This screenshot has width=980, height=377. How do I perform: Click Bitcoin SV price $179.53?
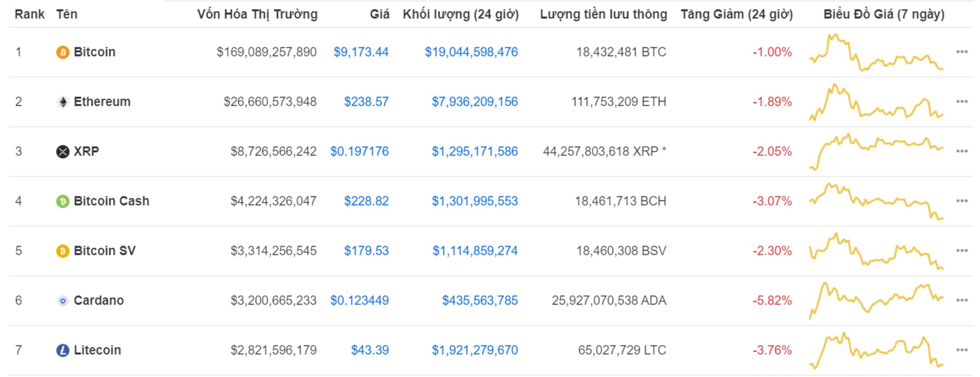coord(366,251)
